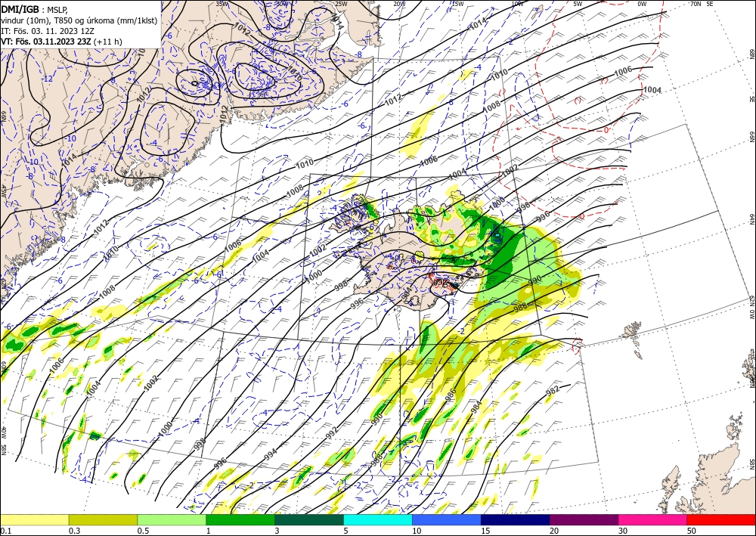
Task: Click the "0.5" legend scale value
Action: point(143,531)
